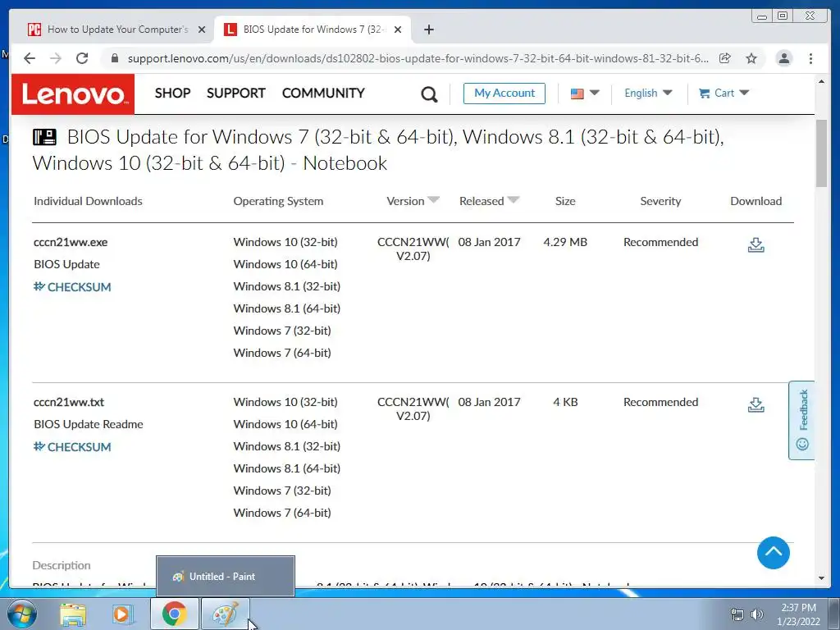Open CHECKSUM link for cccn21ww.exe
The height and width of the screenshot is (630, 840).
tap(72, 286)
